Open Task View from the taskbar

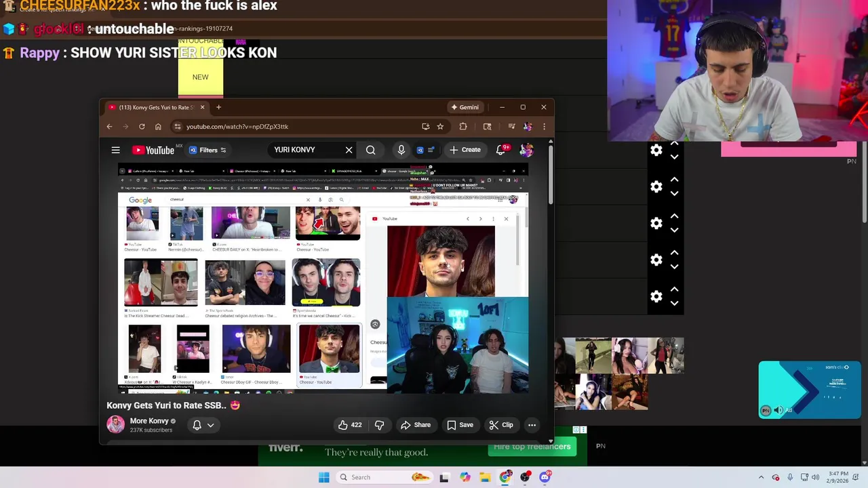click(444, 477)
